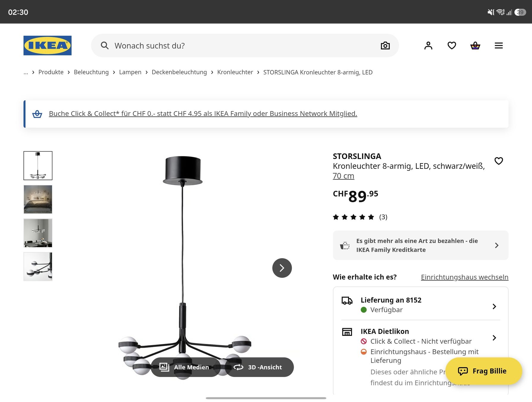Click the delivery truck icon
Viewport: 532px width, 402px height.
pyautogui.click(x=347, y=301)
